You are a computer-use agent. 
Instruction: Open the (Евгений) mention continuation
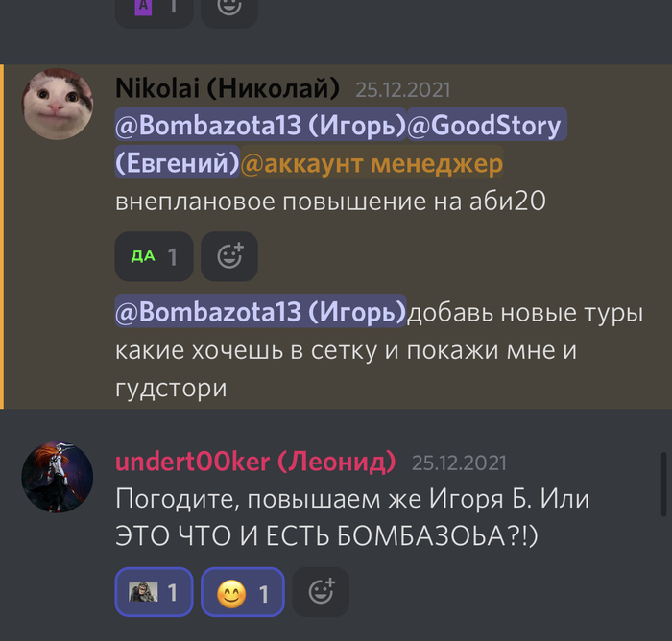[177, 163]
